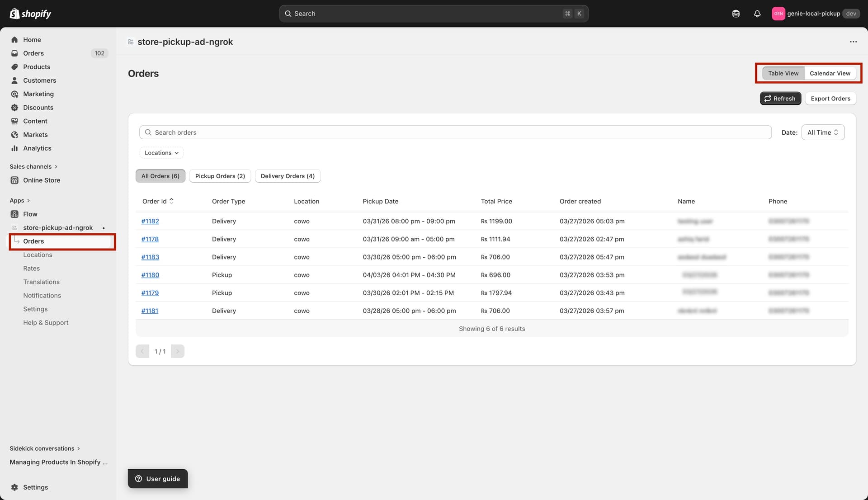Open the Translations settings
The image size is (868, 500).
pyautogui.click(x=42, y=282)
